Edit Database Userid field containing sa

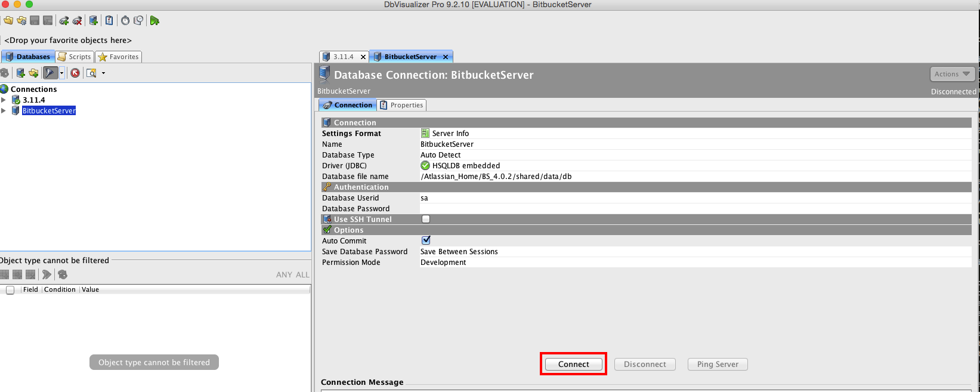coord(695,197)
